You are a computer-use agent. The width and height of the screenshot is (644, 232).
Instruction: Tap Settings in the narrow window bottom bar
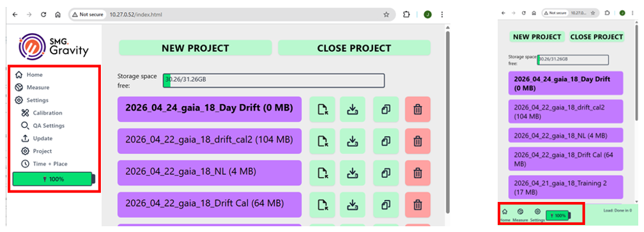pos(537,215)
